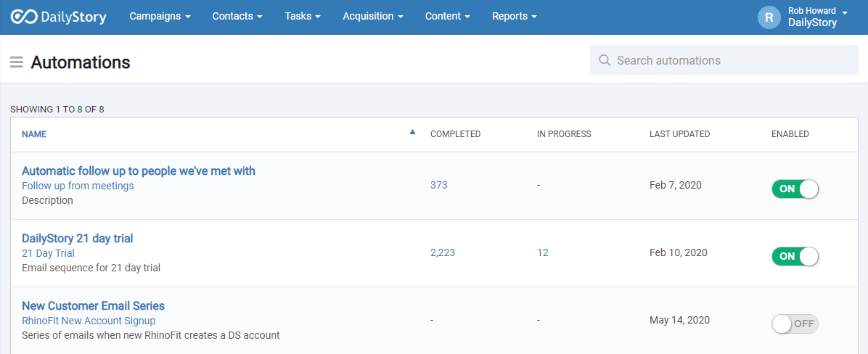Turn off the DailyStory 21 day trial toggle

coord(795,256)
